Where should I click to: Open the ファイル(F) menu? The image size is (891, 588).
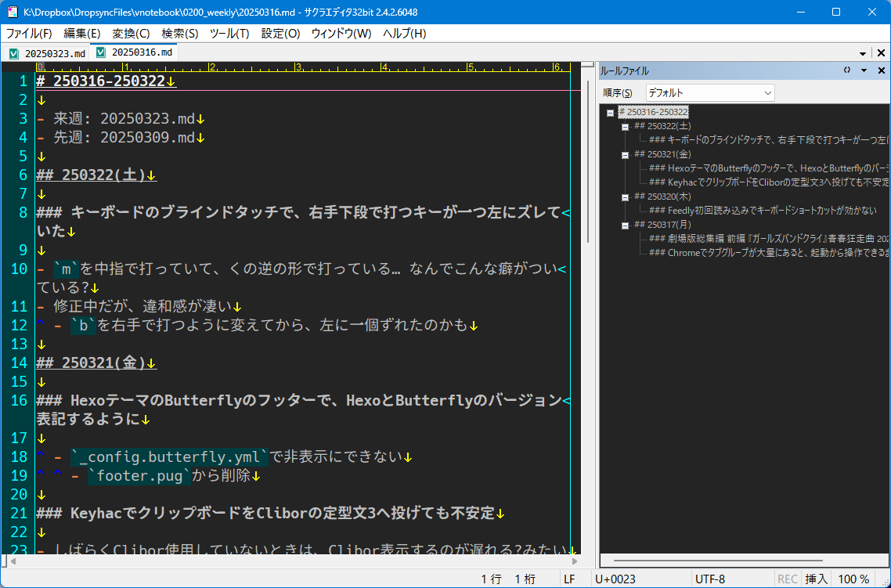(x=29, y=34)
